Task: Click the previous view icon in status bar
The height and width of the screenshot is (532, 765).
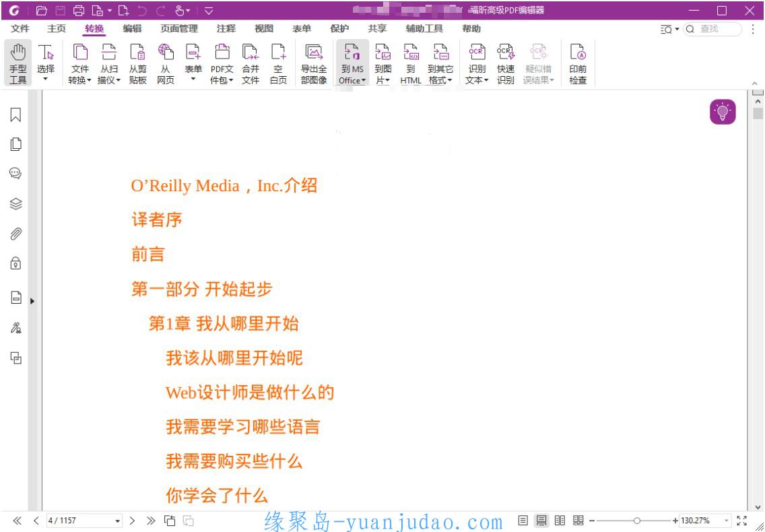Action: tap(170, 521)
